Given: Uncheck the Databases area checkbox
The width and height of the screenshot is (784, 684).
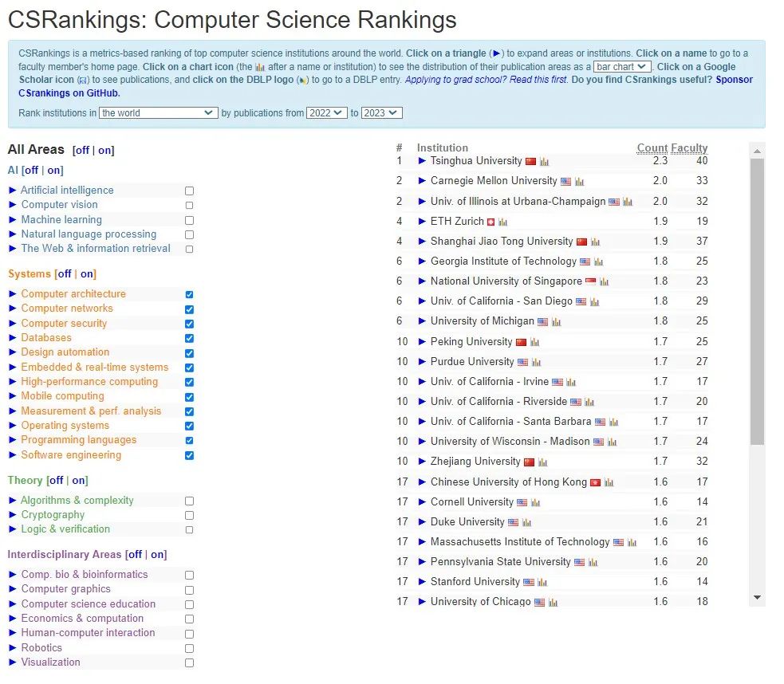Looking at the screenshot, I should (189, 338).
